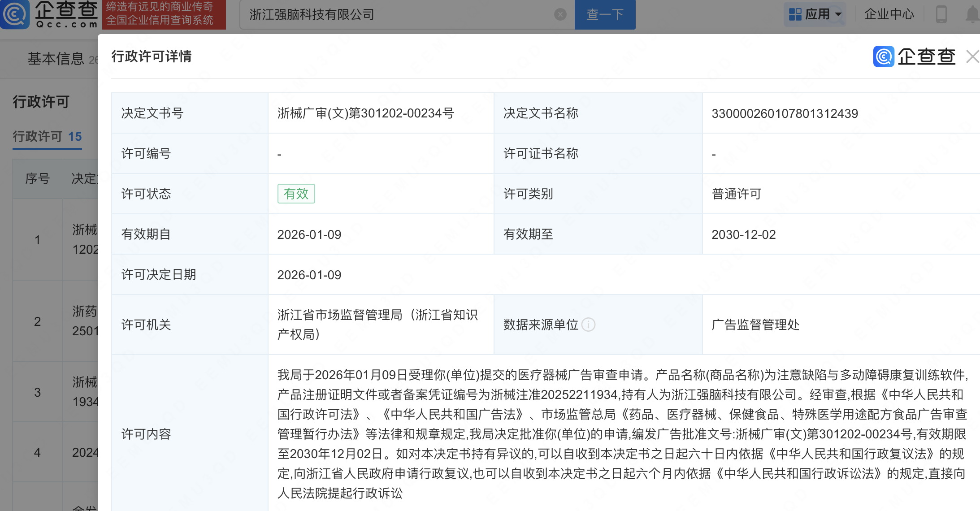
Task: Switch to the 基本信息 tab
Action: point(56,58)
